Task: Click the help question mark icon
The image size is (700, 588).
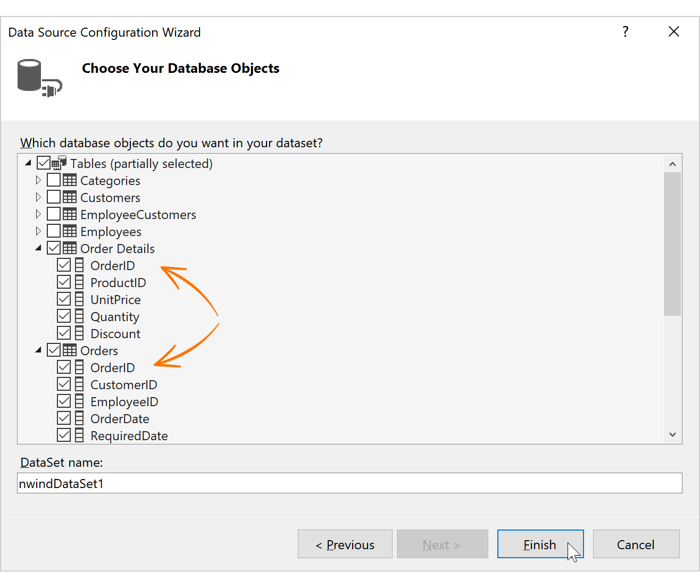Action: pyautogui.click(x=626, y=32)
